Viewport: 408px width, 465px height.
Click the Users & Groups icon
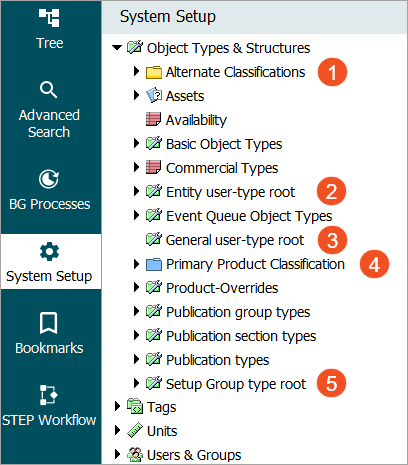pyautogui.click(x=135, y=455)
